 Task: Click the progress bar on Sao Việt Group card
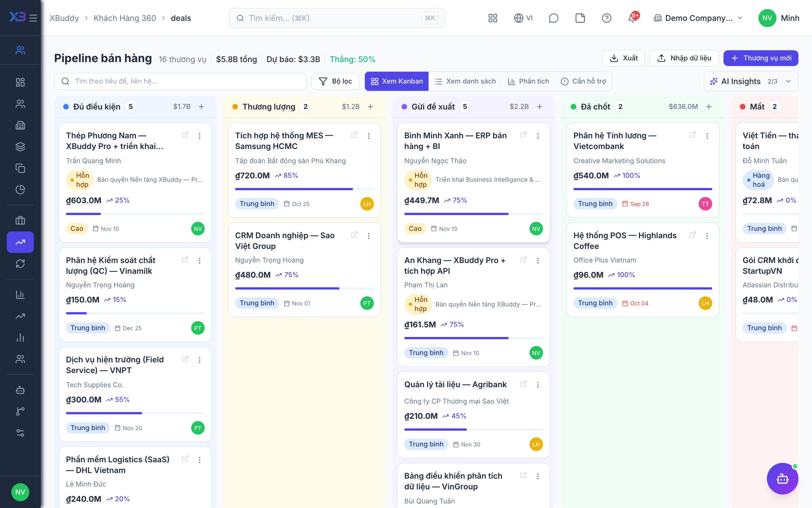tap(304, 288)
